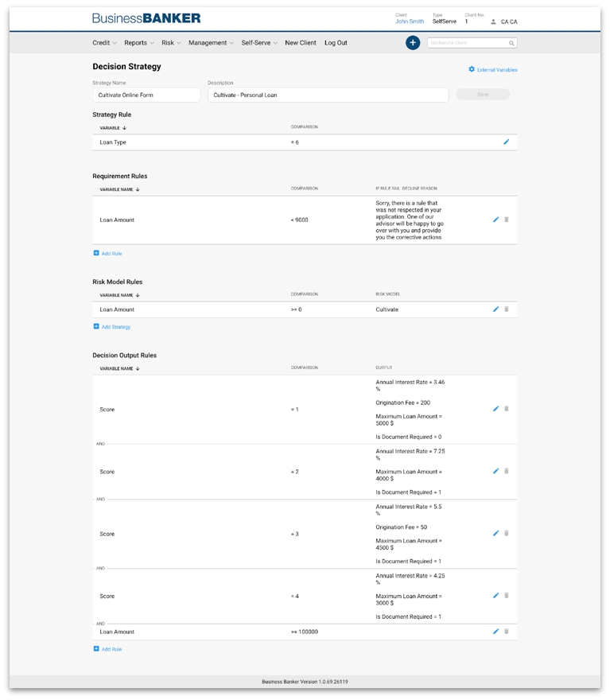Click plus icon beside Add Rule under Decision Output Rules
This screenshot has width=610, height=700.
(x=96, y=648)
